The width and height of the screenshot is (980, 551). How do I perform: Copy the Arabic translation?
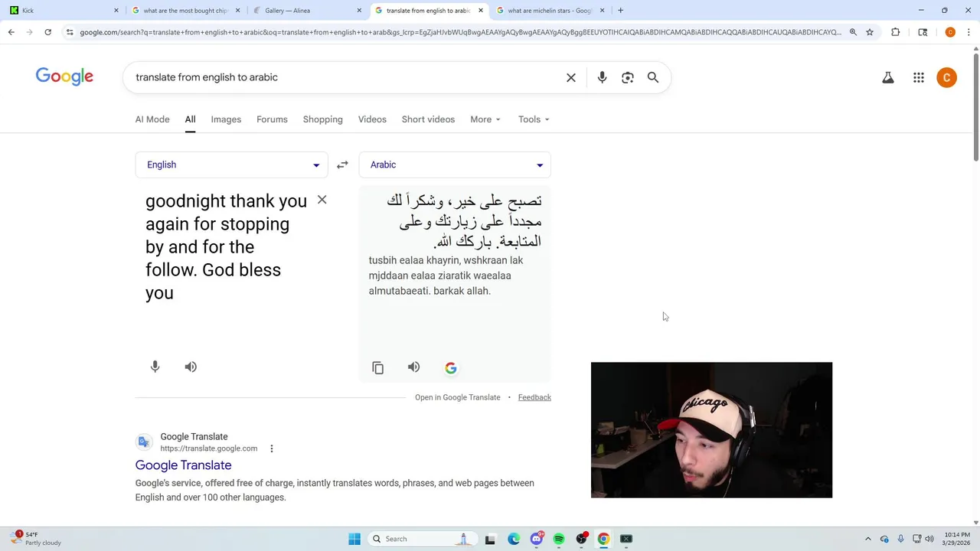(377, 367)
